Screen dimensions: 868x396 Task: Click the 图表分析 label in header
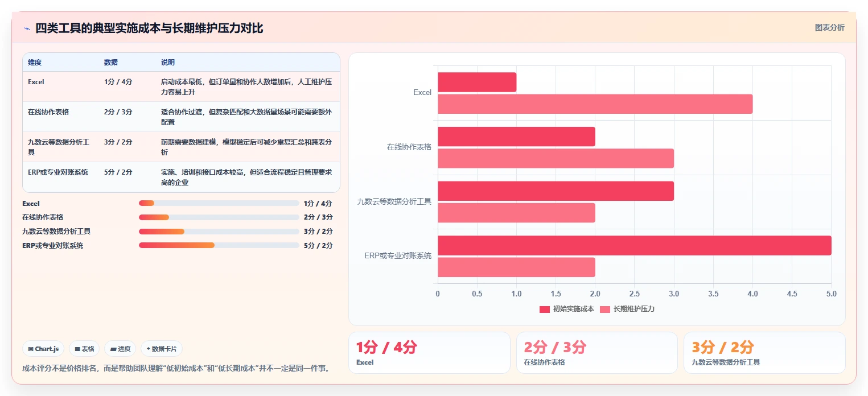(x=829, y=27)
